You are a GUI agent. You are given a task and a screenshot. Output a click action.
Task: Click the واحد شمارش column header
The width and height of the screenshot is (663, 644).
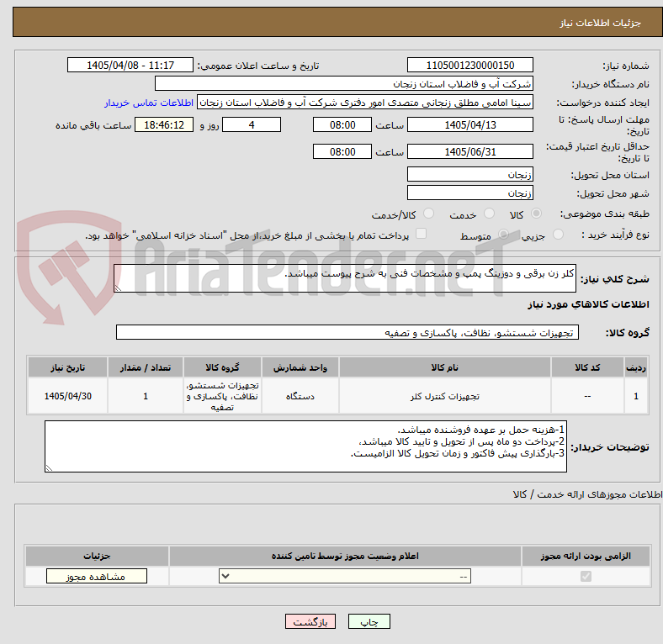(300, 367)
